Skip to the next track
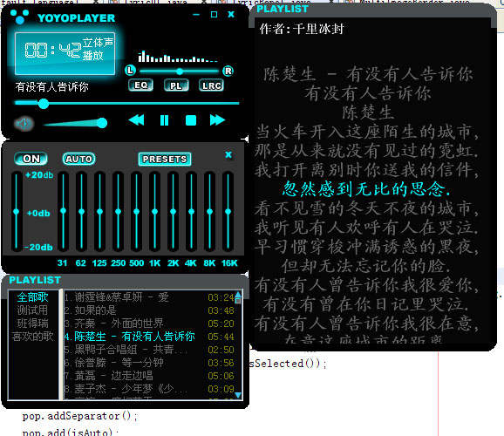The width and height of the screenshot is (504, 436). [x=217, y=120]
